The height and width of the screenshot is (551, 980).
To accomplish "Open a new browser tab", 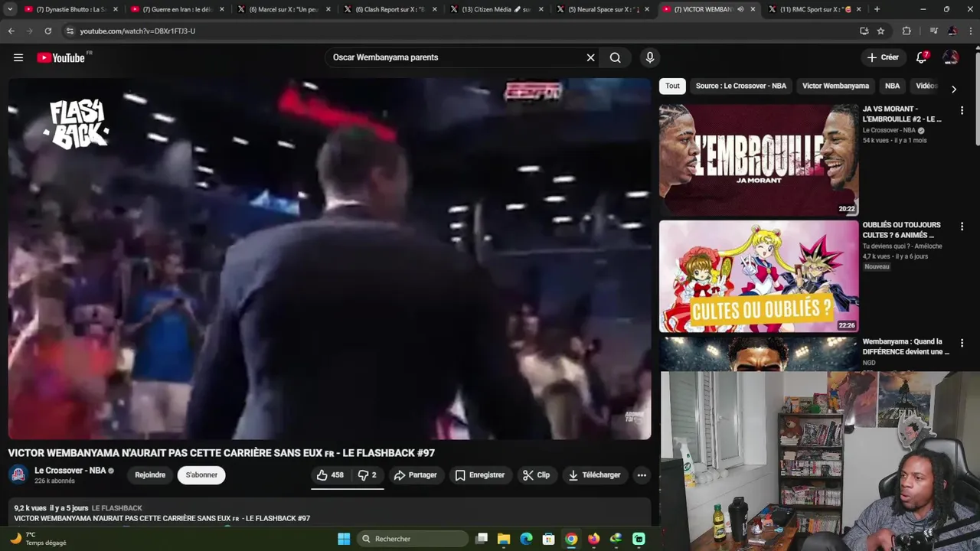I will 877,9.
